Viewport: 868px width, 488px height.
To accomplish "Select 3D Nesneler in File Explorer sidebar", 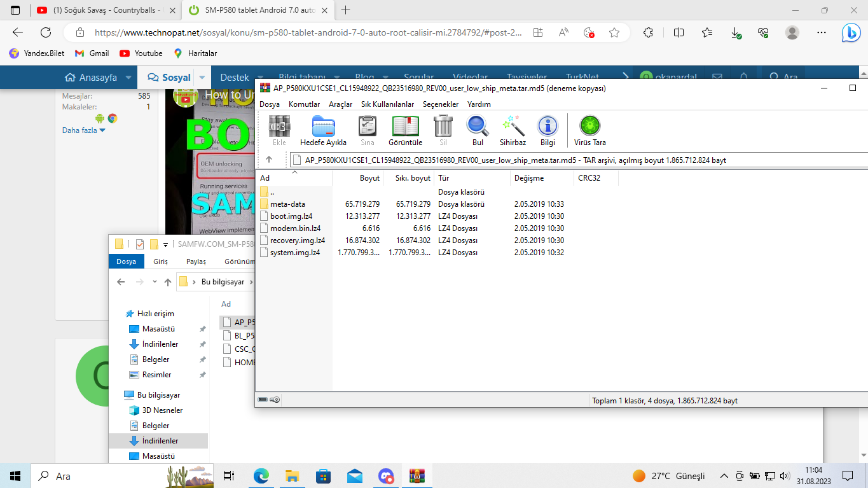I will point(162,410).
